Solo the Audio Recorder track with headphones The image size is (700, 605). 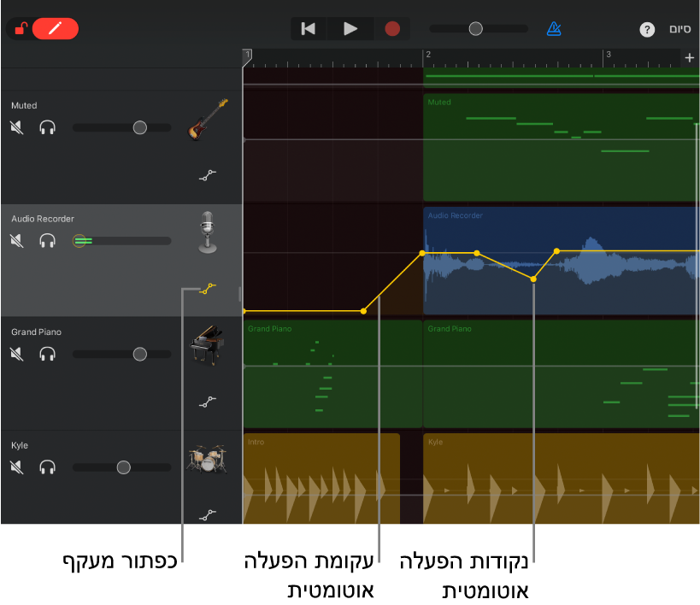click(x=47, y=241)
